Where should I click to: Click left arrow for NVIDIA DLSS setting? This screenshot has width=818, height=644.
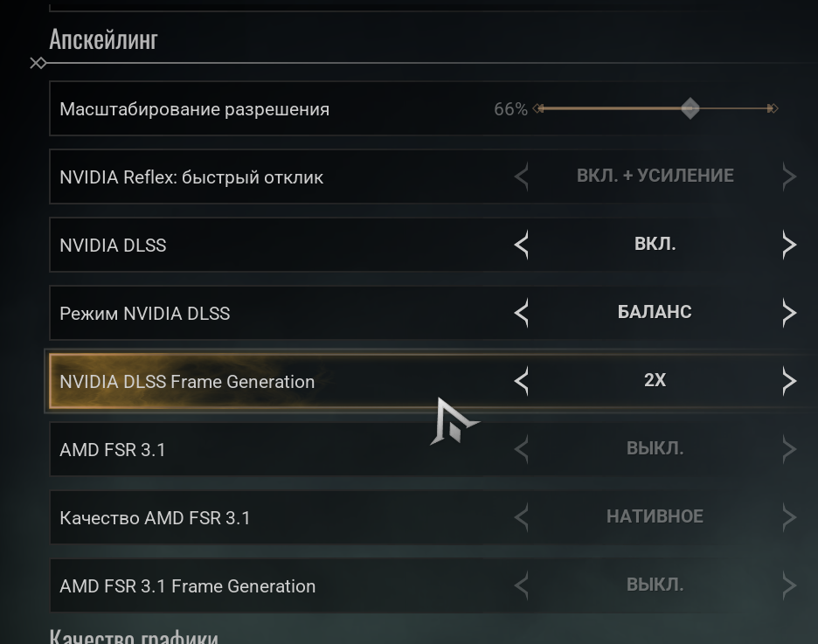522,245
